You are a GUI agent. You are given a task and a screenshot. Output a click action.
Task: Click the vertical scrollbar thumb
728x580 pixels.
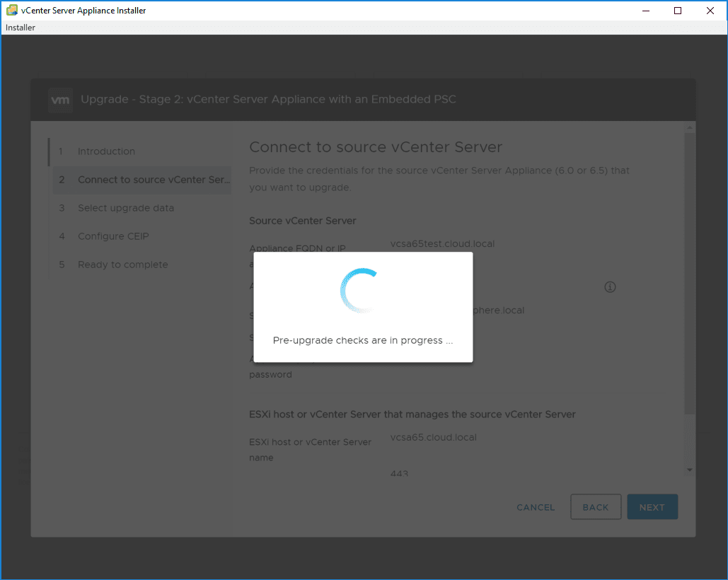[x=690, y=273]
